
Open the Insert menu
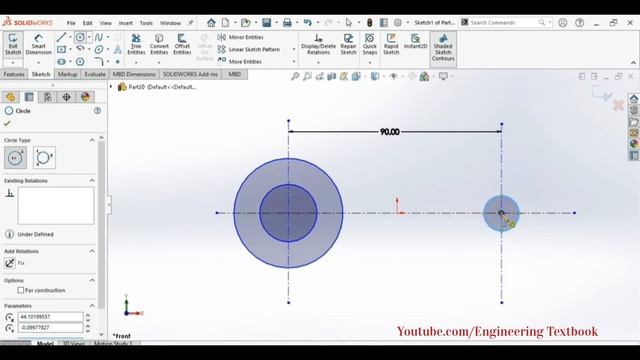click(x=125, y=23)
